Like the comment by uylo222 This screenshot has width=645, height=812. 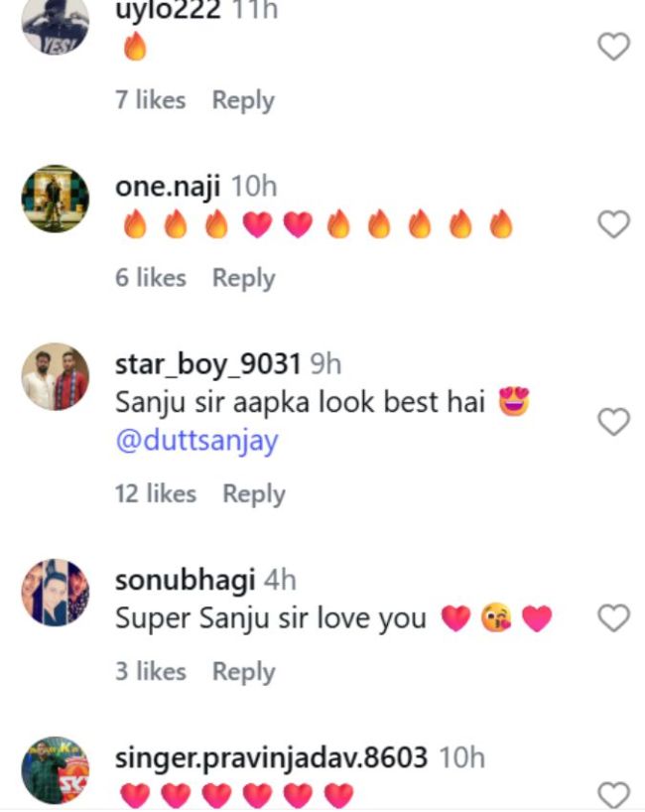(x=614, y=47)
